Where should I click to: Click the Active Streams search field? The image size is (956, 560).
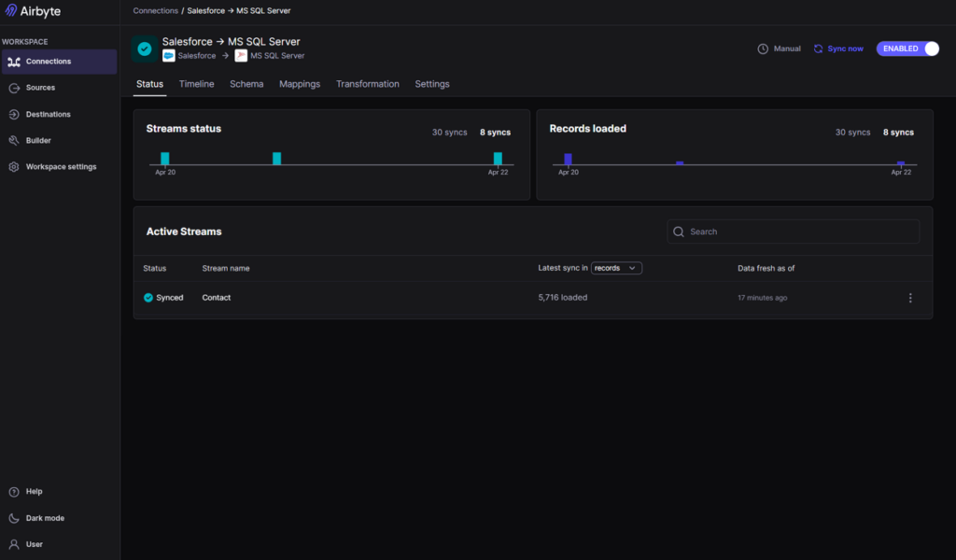[x=793, y=231]
